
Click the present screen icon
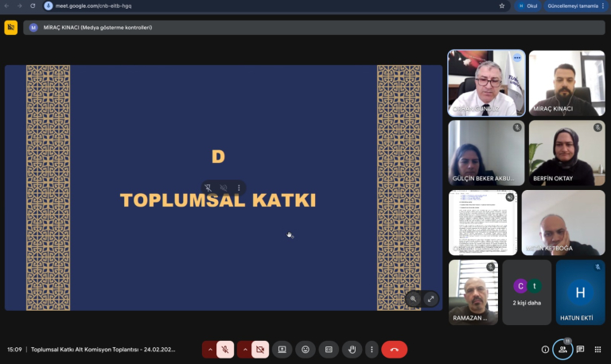(282, 349)
